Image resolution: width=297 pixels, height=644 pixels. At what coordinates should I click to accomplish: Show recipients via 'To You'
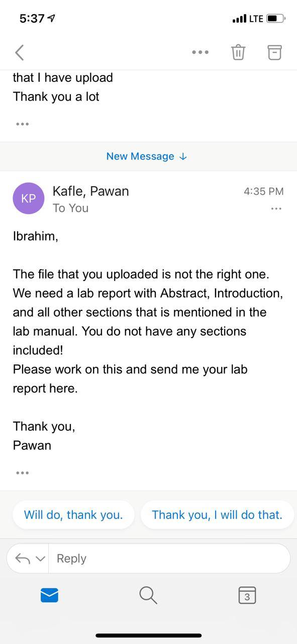coord(70,208)
